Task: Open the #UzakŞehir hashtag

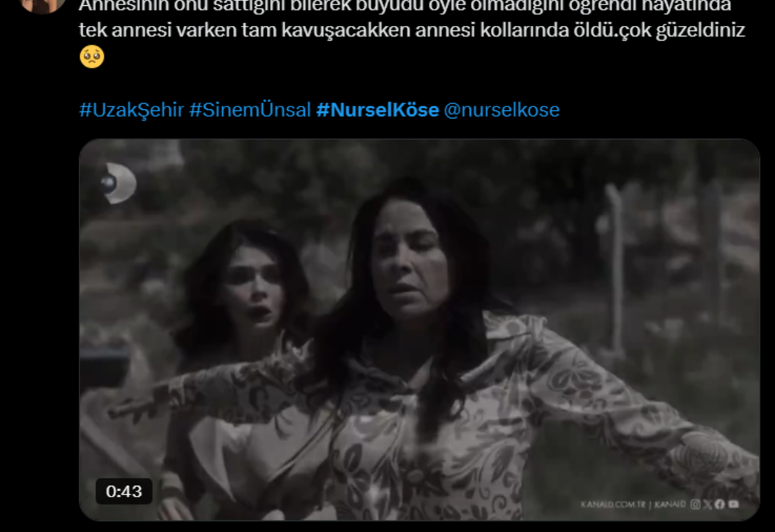Action: point(132,110)
